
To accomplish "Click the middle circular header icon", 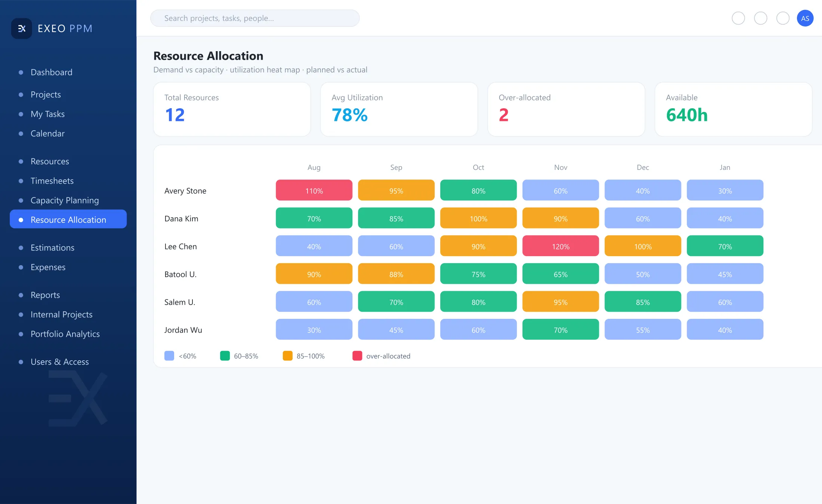I will point(760,18).
